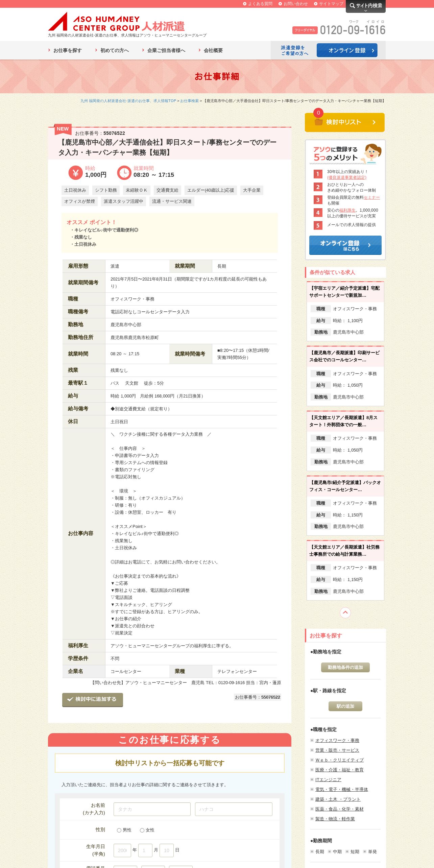Click the フリーダイヤル badge

pos(305,30)
